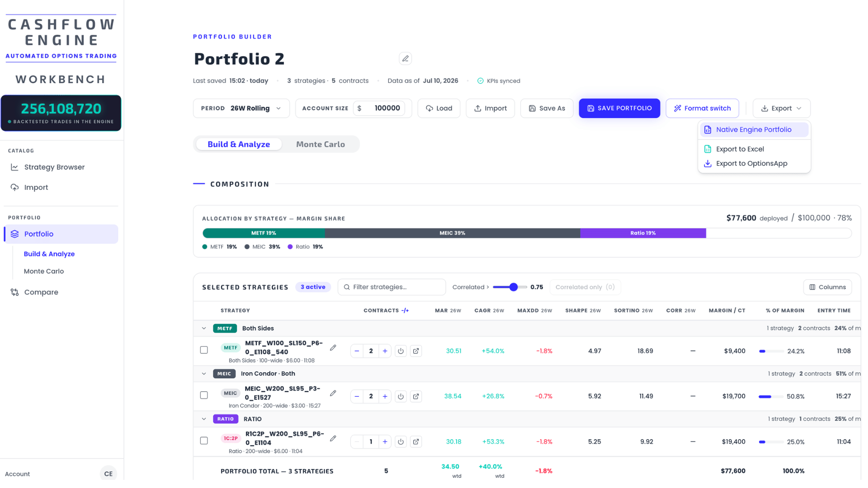The width and height of the screenshot is (868, 488).
Task: Tick the METF_W100_SL150 strategy checkbox
Action: click(204, 350)
